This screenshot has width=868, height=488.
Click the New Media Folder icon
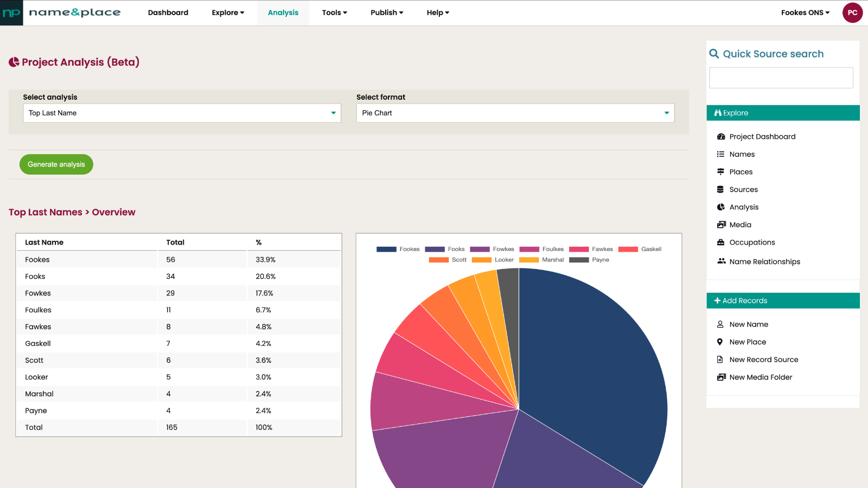[x=721, y=377]
